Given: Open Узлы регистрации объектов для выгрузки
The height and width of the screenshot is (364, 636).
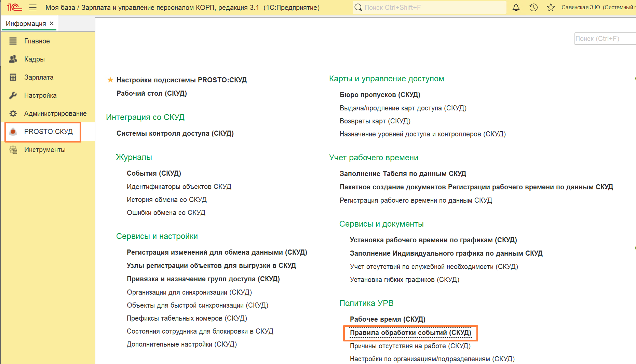Looking at the screenshot, I should 211,266.
